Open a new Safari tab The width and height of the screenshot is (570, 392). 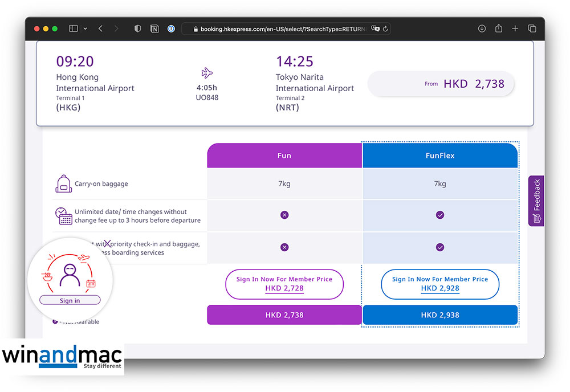pos(515,28)
